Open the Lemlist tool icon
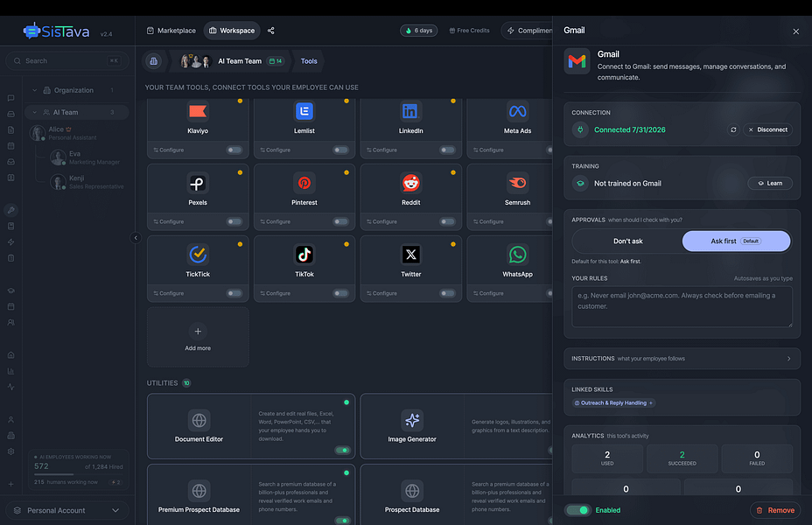The height and width of the screenshot is (525, 812). [x=304, y=111]
